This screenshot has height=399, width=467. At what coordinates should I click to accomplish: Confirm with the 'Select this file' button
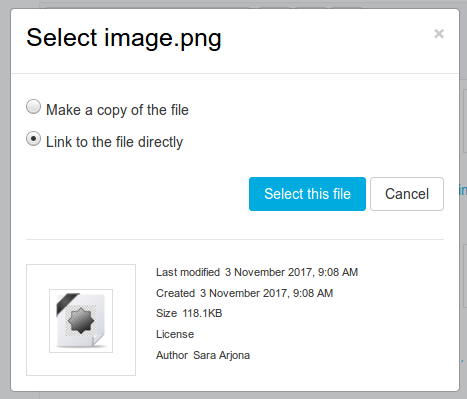[x=307, y=194]
